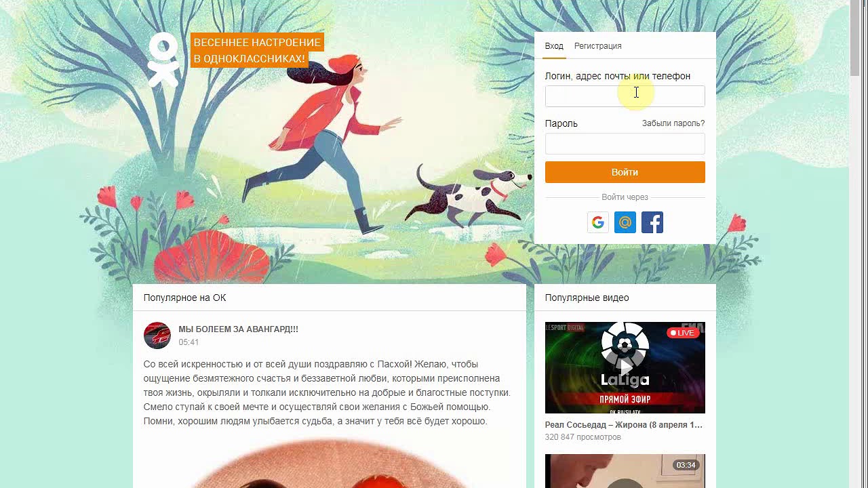Click the post timestamp 05:41
The height and width of the screenshot is (488, 868).
point(189,342)
